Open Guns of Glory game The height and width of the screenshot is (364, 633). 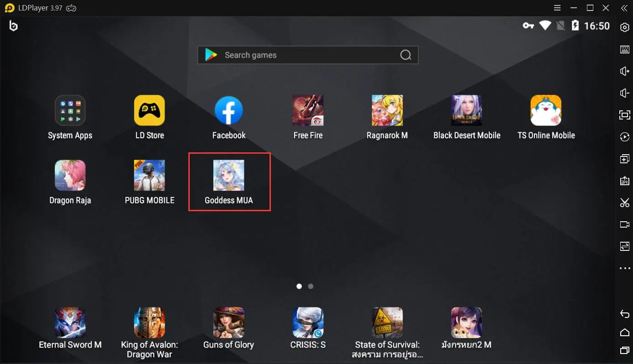tap(229, 322)
